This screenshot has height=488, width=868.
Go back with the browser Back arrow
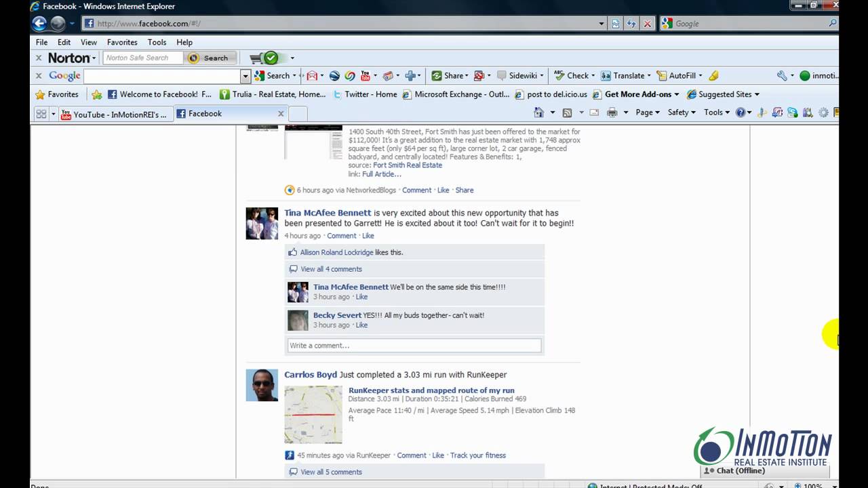click(x=39, y=24)
